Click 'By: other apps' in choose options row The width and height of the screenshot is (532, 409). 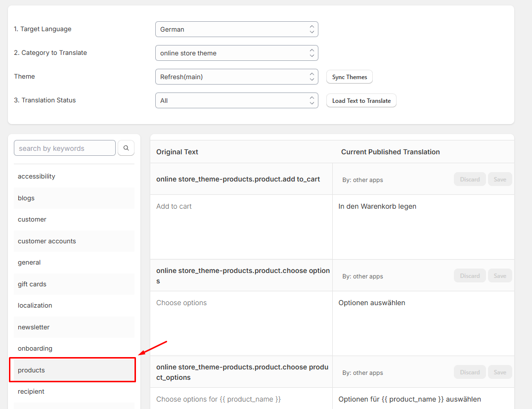362,276
